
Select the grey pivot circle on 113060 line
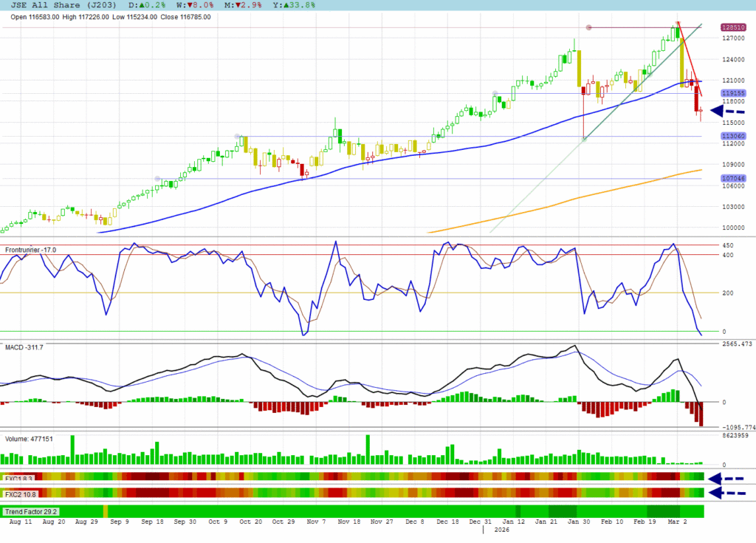[x=237, y=137]
